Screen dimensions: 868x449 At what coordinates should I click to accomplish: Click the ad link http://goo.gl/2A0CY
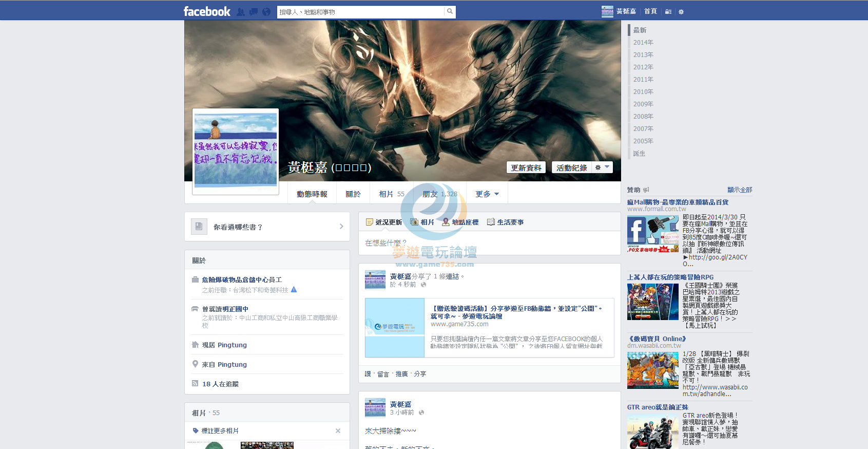[x=715, y=260]
